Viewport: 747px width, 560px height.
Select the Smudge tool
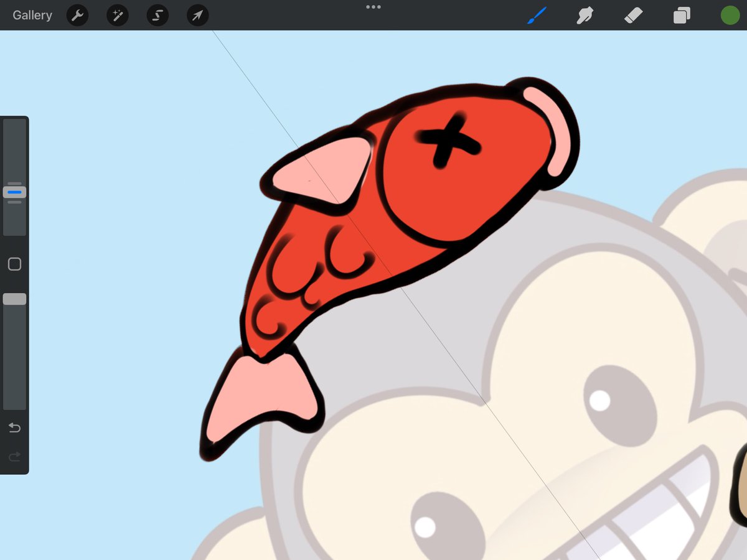pyautogui.click(x=584, y=15)
